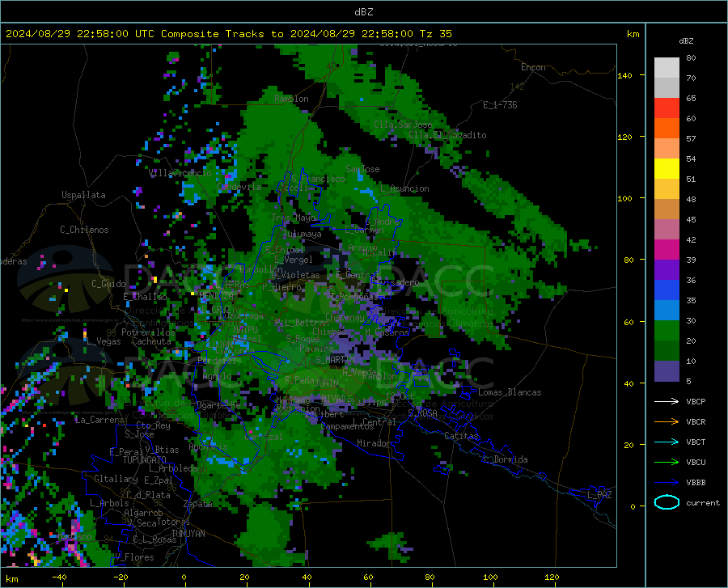Click the 'E_1-736' map label

500,105
